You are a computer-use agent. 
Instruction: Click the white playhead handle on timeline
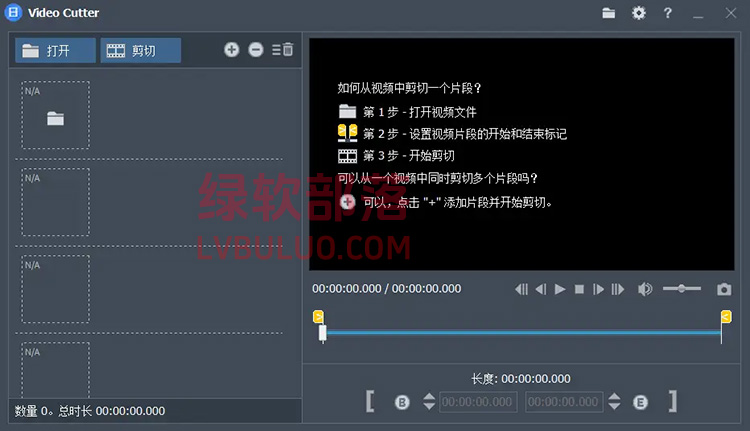pos(323,333)
